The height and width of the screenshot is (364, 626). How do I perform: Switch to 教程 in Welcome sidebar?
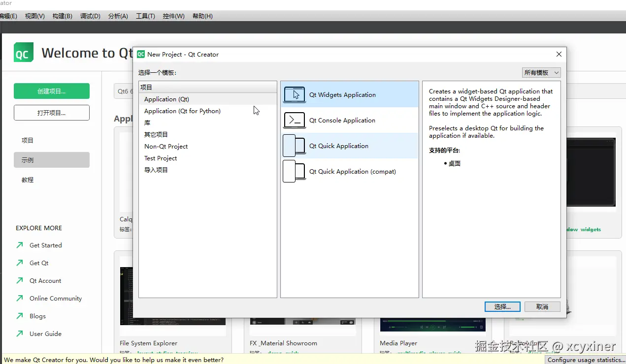pyautogui.click(x=52, y=180)
